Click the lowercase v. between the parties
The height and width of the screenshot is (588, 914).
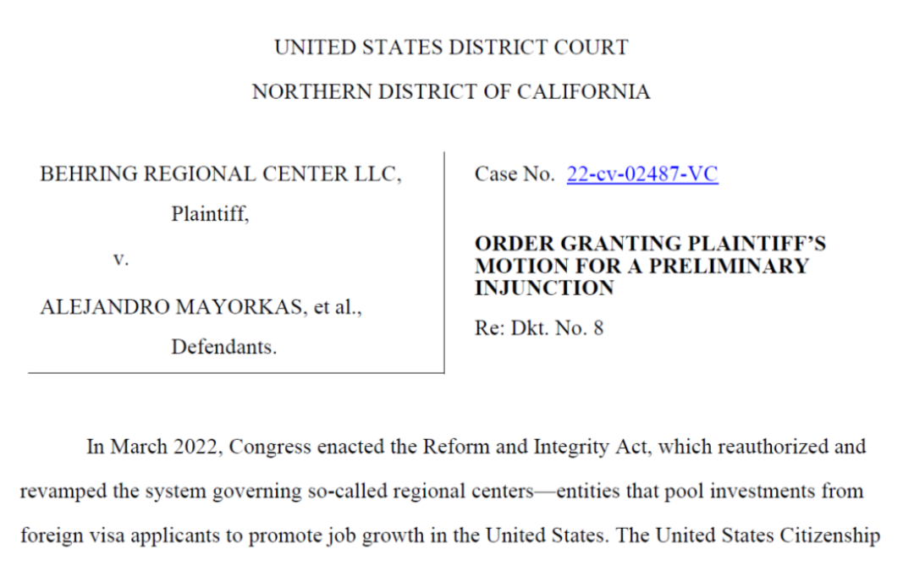coord(121,258)
